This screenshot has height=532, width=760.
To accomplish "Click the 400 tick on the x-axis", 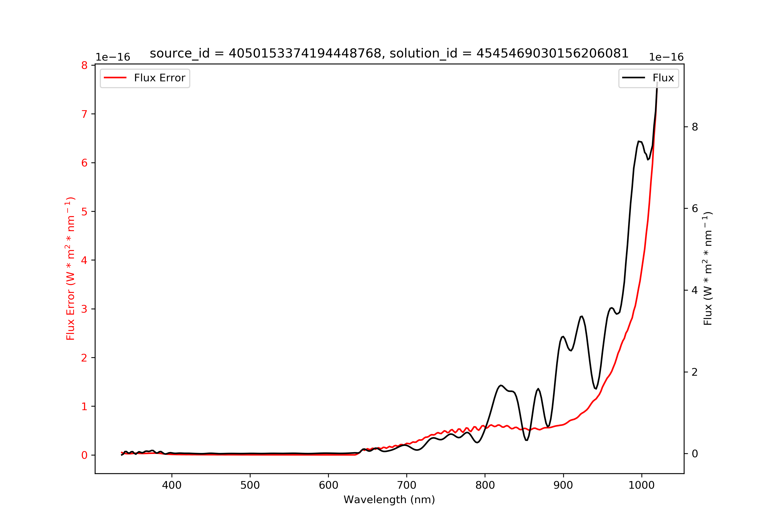I will (172, 485).
